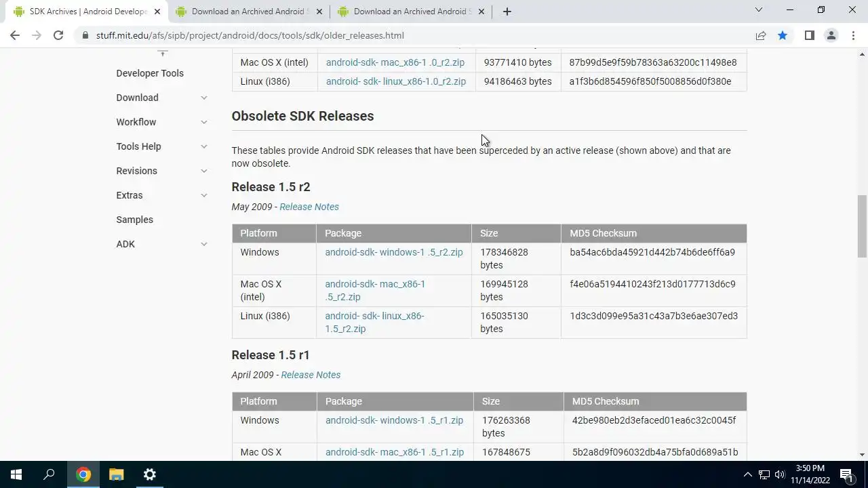Open Samples in sidebar

[134, 220]
